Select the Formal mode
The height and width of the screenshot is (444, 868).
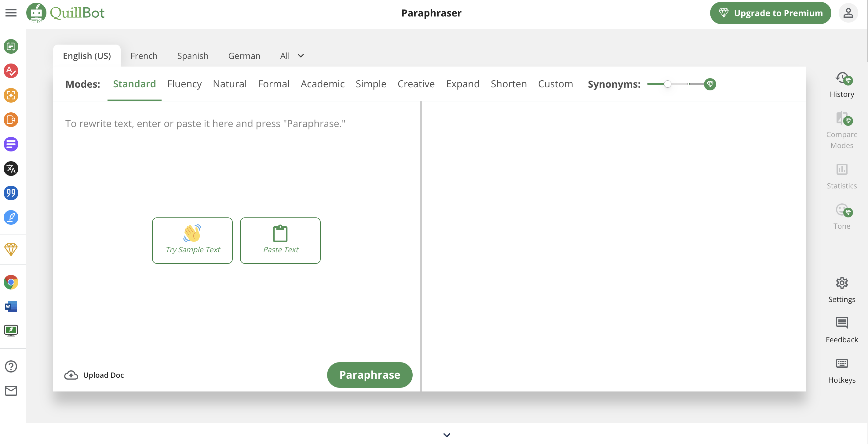click(x=274, y=84)
